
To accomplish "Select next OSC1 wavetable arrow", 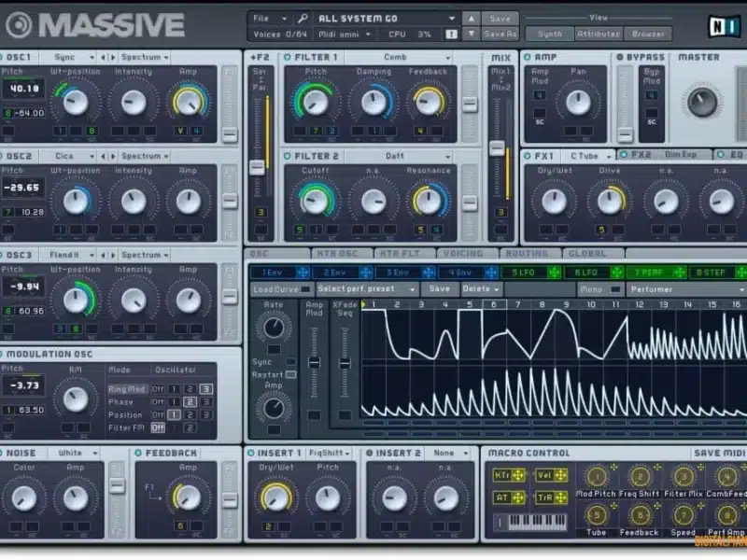I will 113,57.
